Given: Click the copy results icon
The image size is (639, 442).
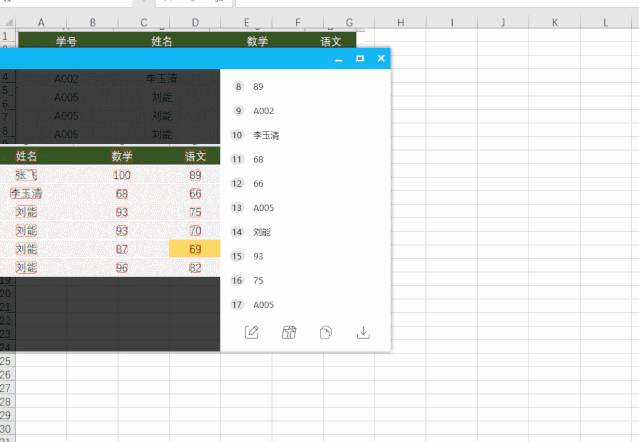Looking at the screenshot, I should pyautogui.click(x=326, y=333).
